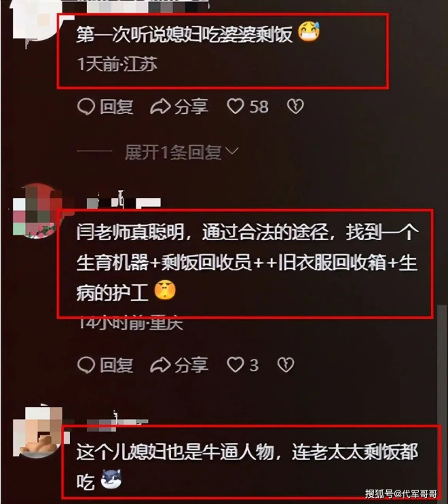
Task: Click the 1天前·江苏 timestamp
Action: [117, 64]
